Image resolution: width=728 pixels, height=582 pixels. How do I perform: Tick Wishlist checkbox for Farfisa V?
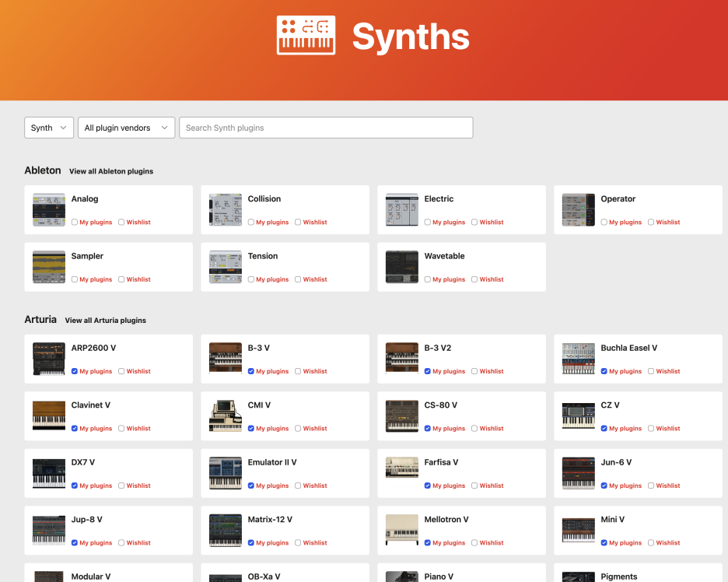(x=474, y=486)
